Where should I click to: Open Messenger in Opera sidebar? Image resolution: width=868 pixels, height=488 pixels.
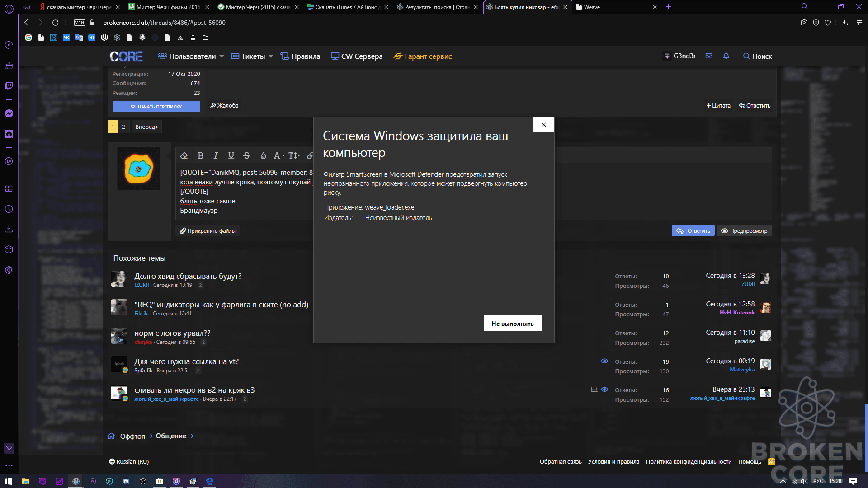pyautogui.click(x=9, y=113)
